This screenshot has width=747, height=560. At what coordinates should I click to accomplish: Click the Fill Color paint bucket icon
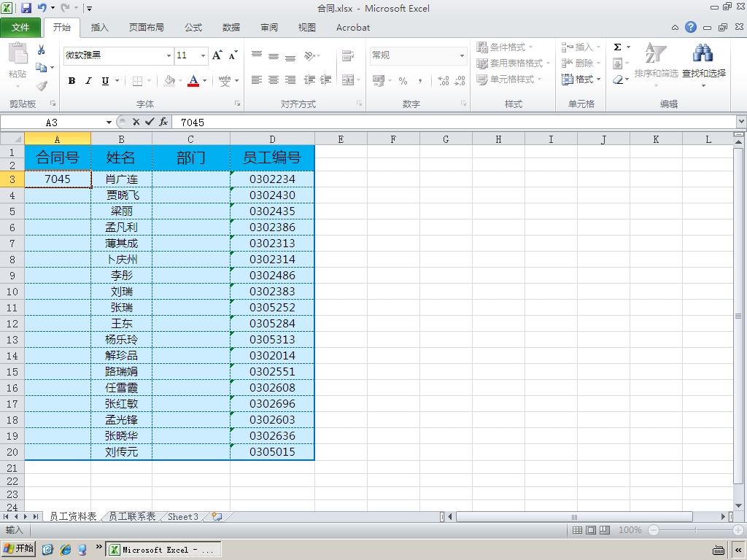(169, 80)
